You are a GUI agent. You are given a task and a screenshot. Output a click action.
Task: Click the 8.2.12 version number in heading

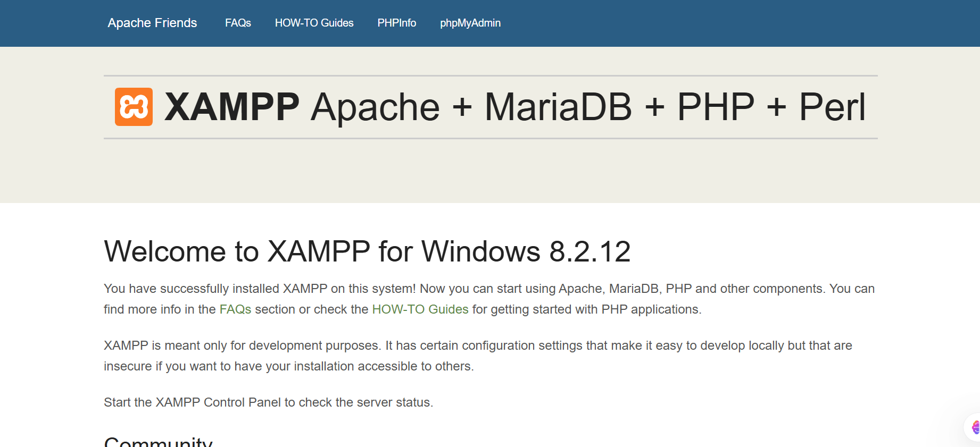[590, 251]
